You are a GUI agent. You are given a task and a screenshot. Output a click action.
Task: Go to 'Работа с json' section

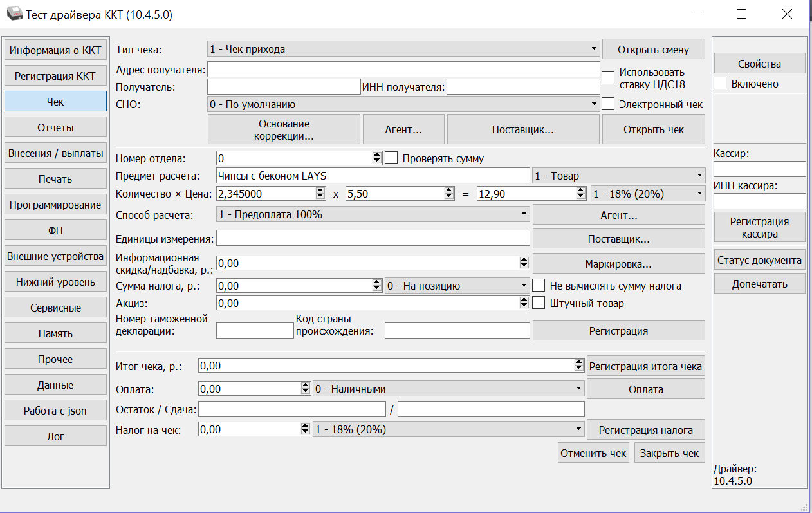point(55,411)
